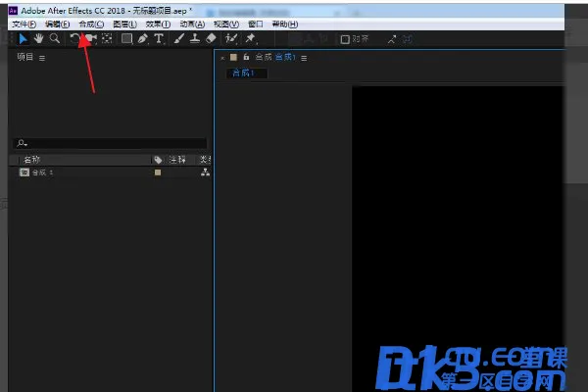The height and width of the screenshot is (392, 588).
Task: Open the 窗口 menu
Action: pos(256,24)
